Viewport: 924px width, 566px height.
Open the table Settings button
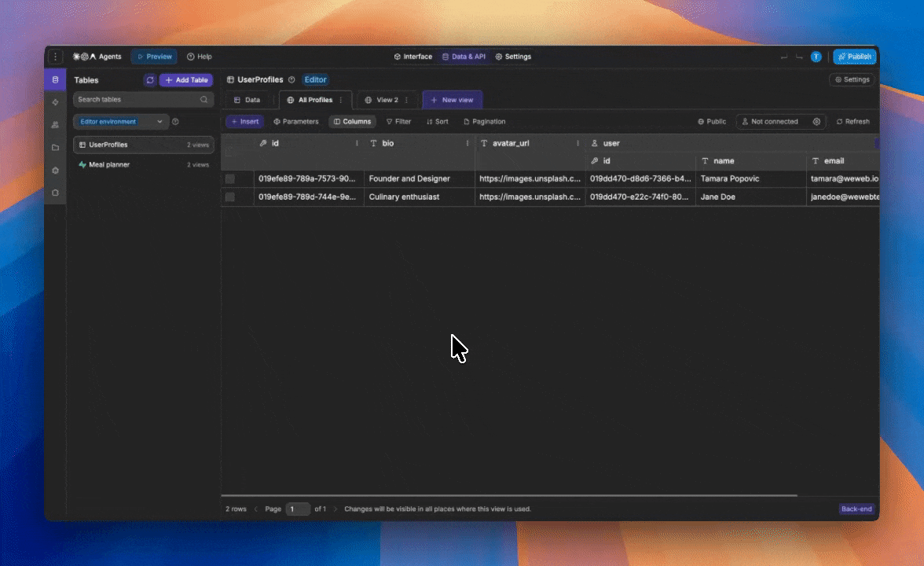(852, 79)
